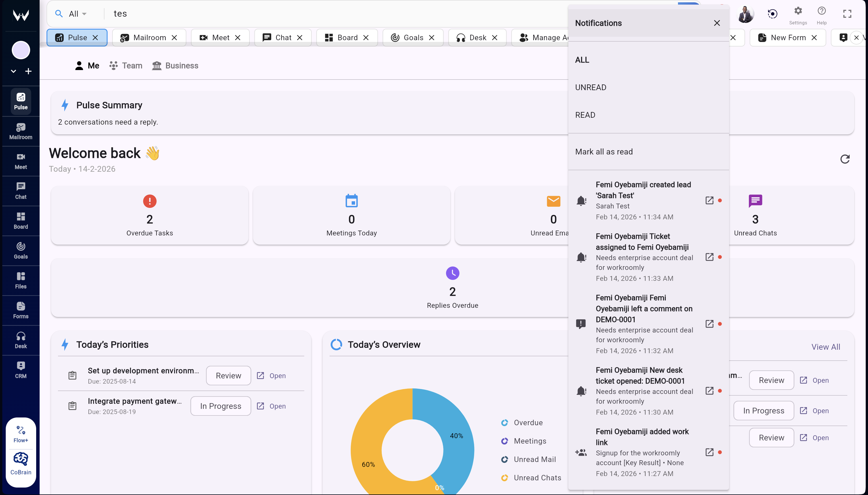The width and height of the screenshot is (868, 495).
Task: Switch to the Goals tab
Action: [x=412, y=37]
